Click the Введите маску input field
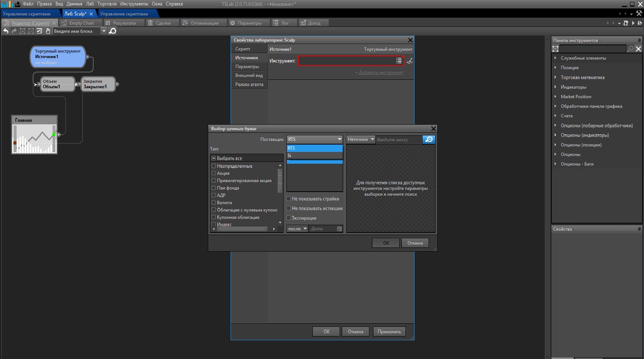 tap(398, 140)
